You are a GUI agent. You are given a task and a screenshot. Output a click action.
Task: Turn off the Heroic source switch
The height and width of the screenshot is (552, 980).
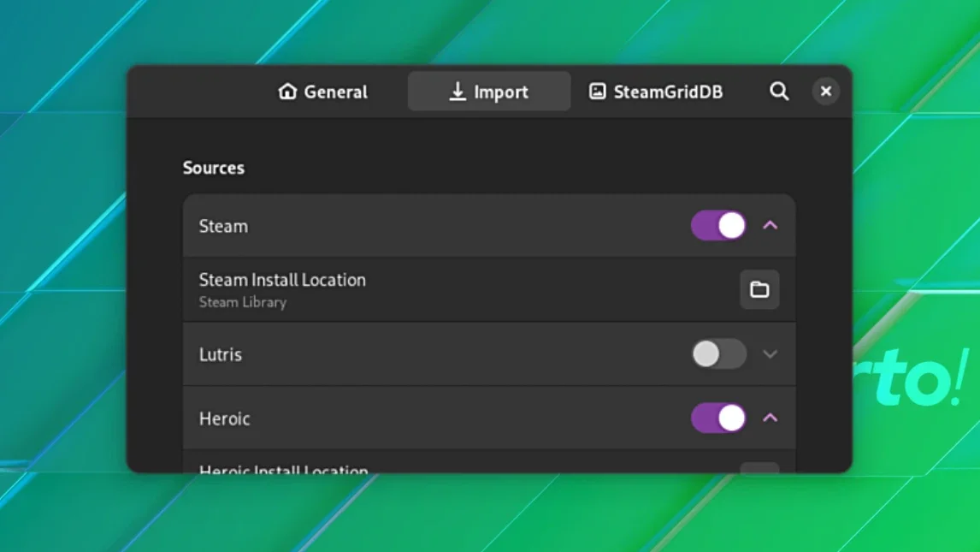pyautogui.click(x=718, y=418)
